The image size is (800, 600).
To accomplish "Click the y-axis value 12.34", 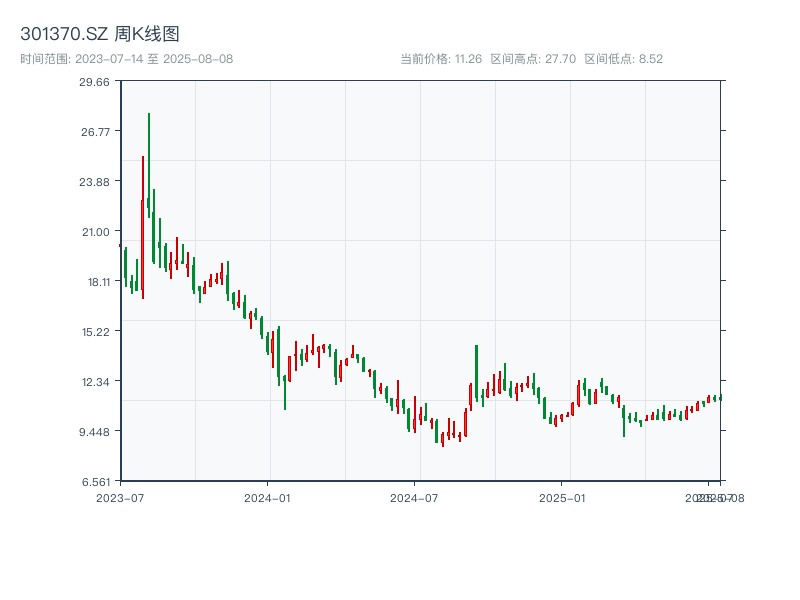I will coord(96,382).
